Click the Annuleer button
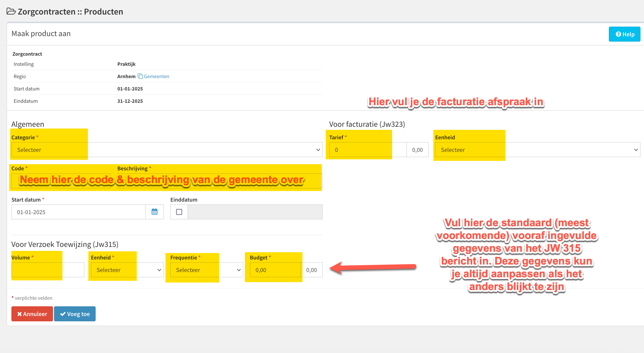The image size is (644, 353). coord(32,314)
